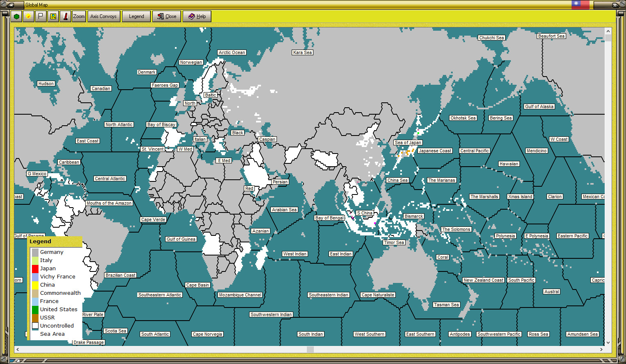Click the USSR brown legend swatch
This screenshot has width=626, height=364.
tap(35, 318)
